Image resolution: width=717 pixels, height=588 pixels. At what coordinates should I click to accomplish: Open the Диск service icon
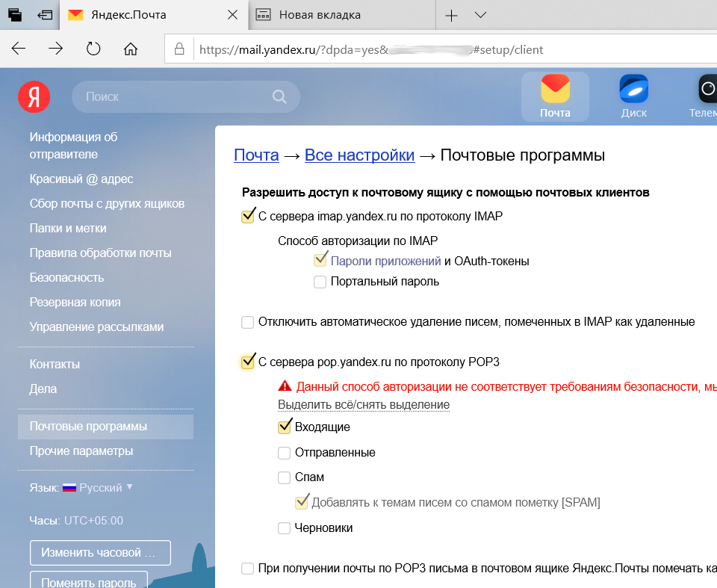coord(634,96)
